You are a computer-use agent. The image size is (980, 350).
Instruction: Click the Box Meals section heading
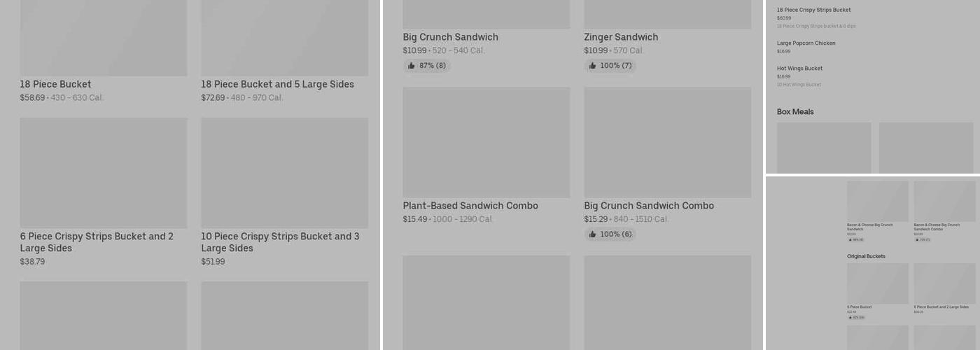coord(795,112)
